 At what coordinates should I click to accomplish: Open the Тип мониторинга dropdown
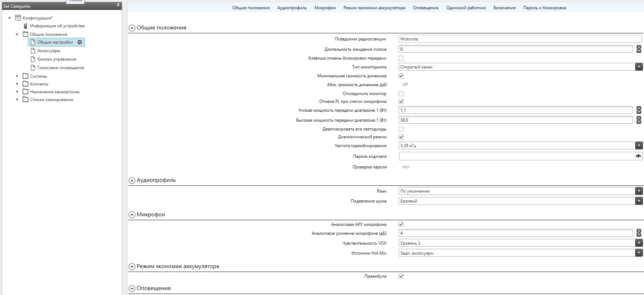pyautogui.click(x=639, y=67)
